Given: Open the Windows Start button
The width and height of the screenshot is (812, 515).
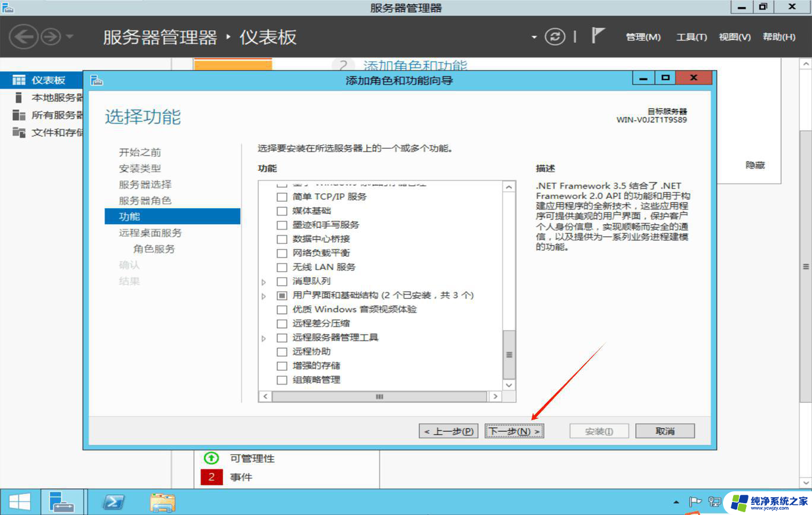Looking at the screenshot, I should (x=20, y=502).
